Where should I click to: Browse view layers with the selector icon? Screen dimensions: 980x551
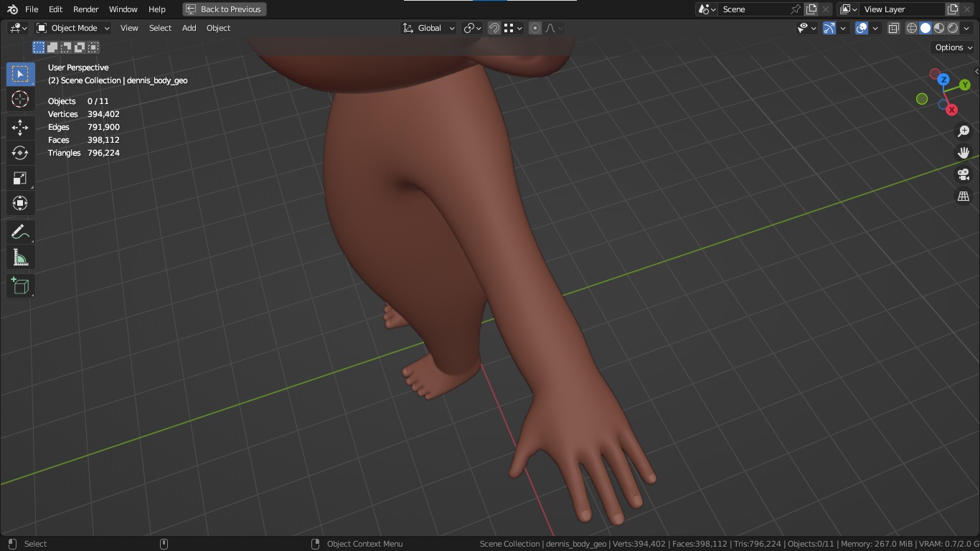(x=848, y=9)
